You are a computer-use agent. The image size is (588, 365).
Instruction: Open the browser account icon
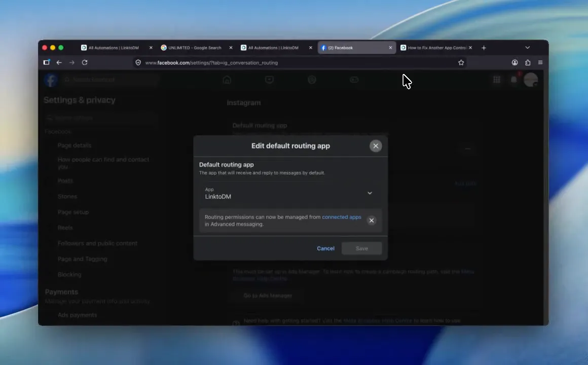(x=514, y=63)
